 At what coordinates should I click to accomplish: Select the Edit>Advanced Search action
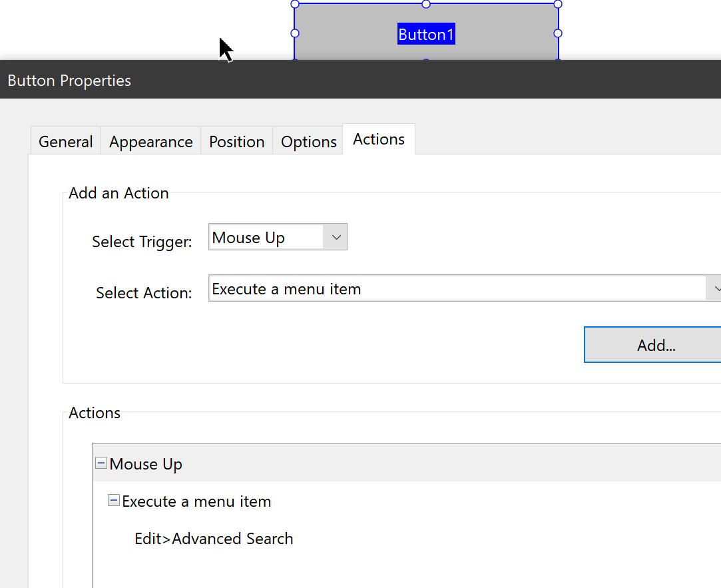(213, 538)
